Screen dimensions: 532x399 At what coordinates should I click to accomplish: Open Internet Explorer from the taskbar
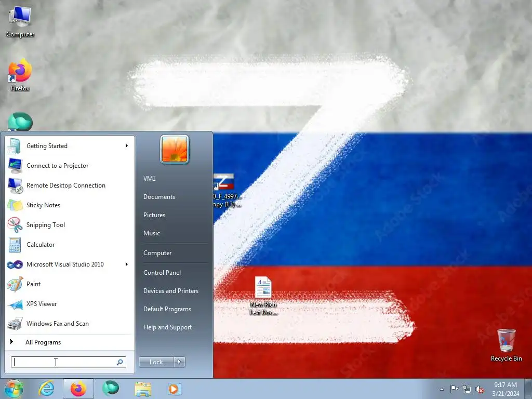pos(46,389)
